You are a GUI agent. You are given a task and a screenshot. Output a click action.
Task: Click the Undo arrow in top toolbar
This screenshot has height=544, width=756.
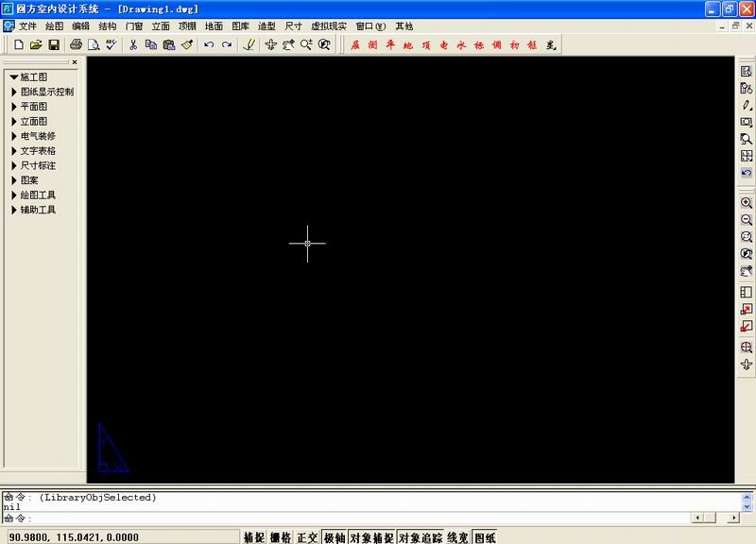click(x=209, y=44)
